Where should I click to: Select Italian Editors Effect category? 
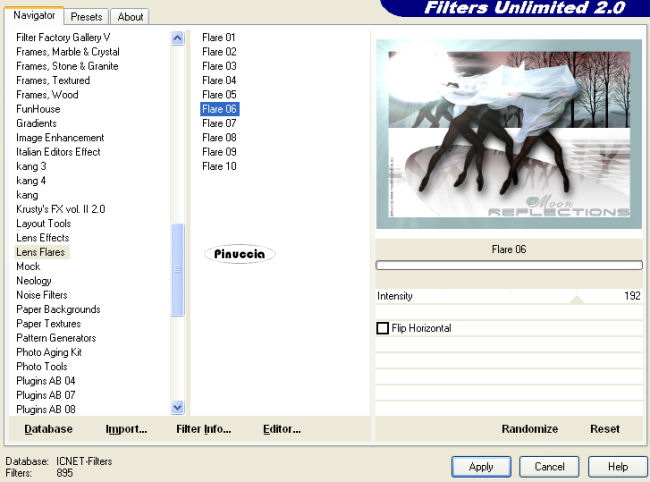tap(58, 152)
